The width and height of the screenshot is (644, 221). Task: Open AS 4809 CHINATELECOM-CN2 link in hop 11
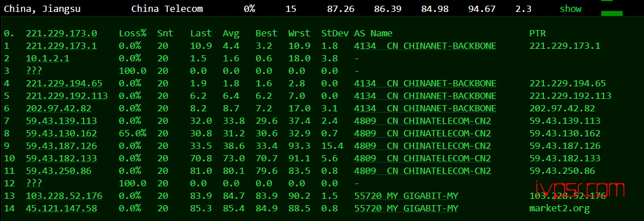(x=423, y=171)
